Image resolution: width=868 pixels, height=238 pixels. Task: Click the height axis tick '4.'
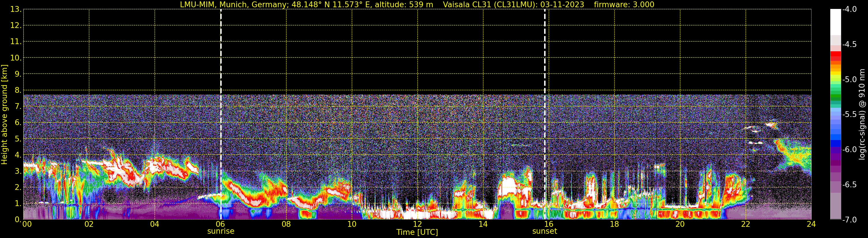click(18, 155)
